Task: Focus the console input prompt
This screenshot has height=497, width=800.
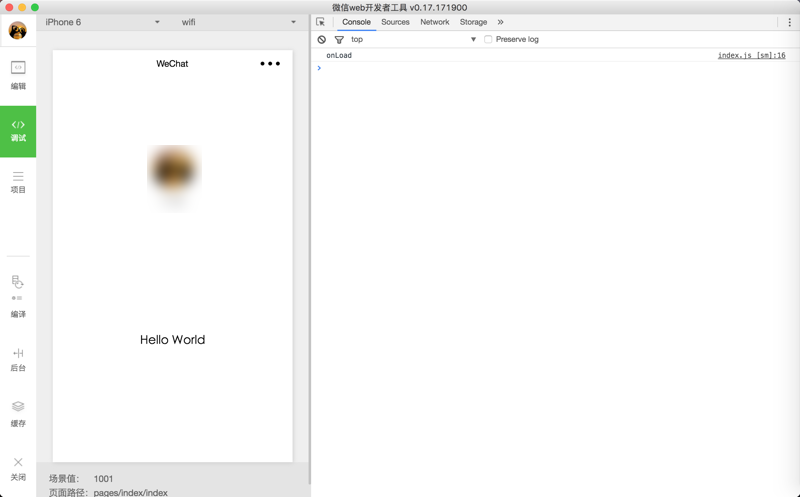Action: click(x=556, y=68)
